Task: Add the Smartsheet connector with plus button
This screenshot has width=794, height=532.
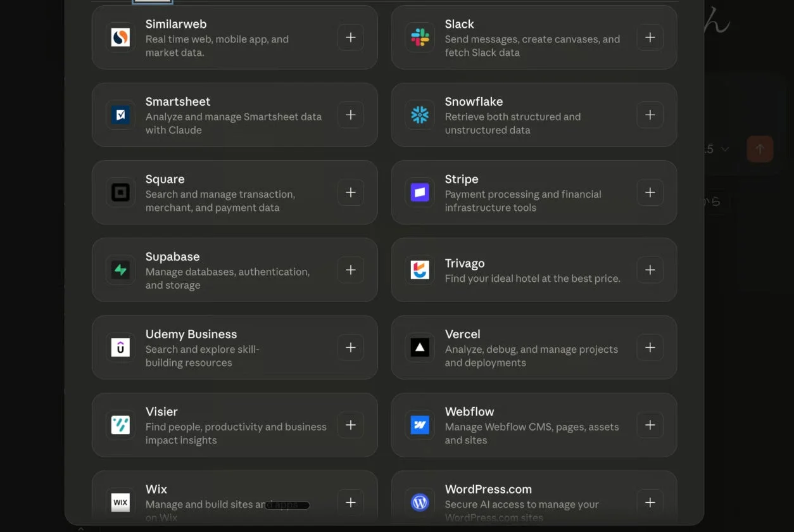Action: pyautogui.click(x=351, y=115)
